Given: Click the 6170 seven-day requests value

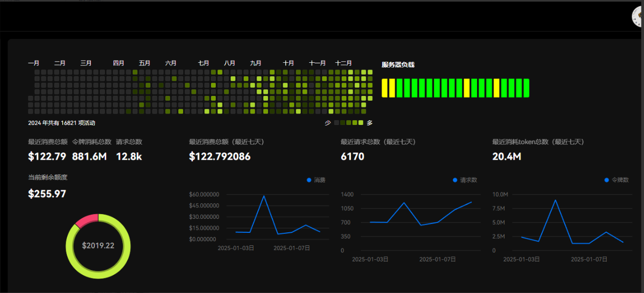Looking at the screenshot, I should [x=353, y=156].
